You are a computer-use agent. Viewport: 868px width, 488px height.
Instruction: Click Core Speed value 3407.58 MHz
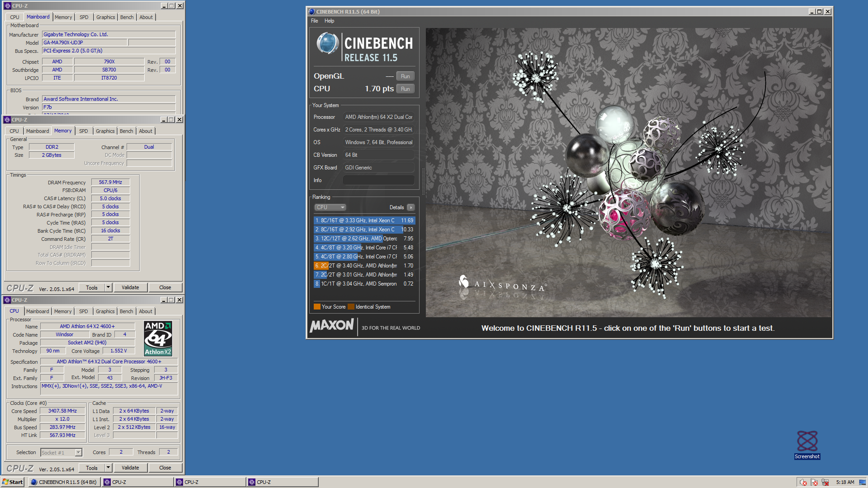tap(63, 411)
